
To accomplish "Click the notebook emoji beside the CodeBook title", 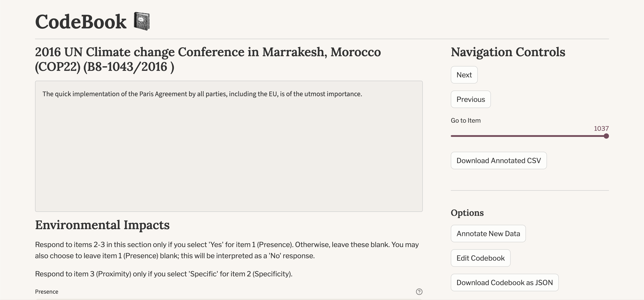I will point(142,21).
